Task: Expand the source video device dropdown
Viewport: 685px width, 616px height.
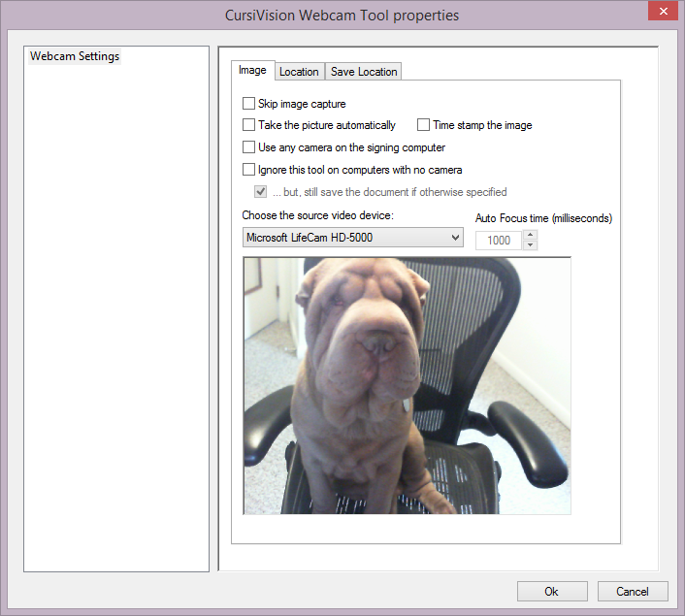Action: coord(455,238)
